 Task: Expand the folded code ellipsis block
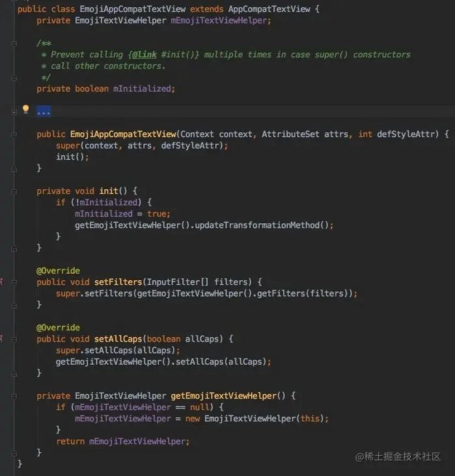click(44, 111)
